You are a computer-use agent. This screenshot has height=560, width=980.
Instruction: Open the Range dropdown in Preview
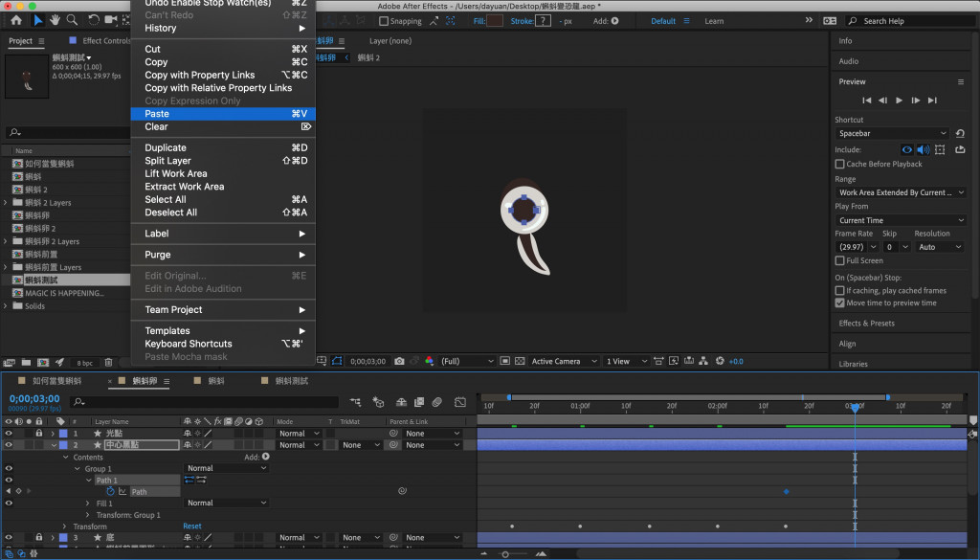900,192
